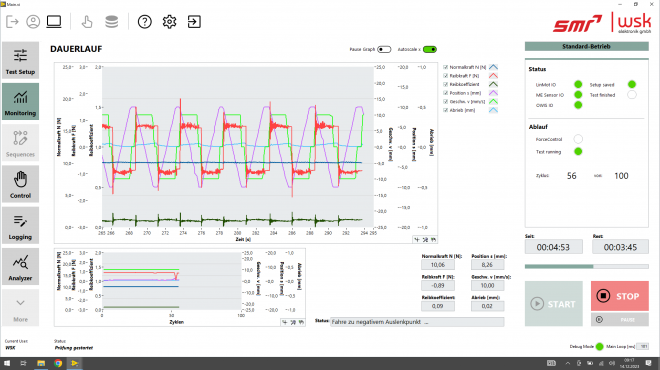Stop the running test with STOP
The height and width of the screenshot is (370, 660).
620,296
